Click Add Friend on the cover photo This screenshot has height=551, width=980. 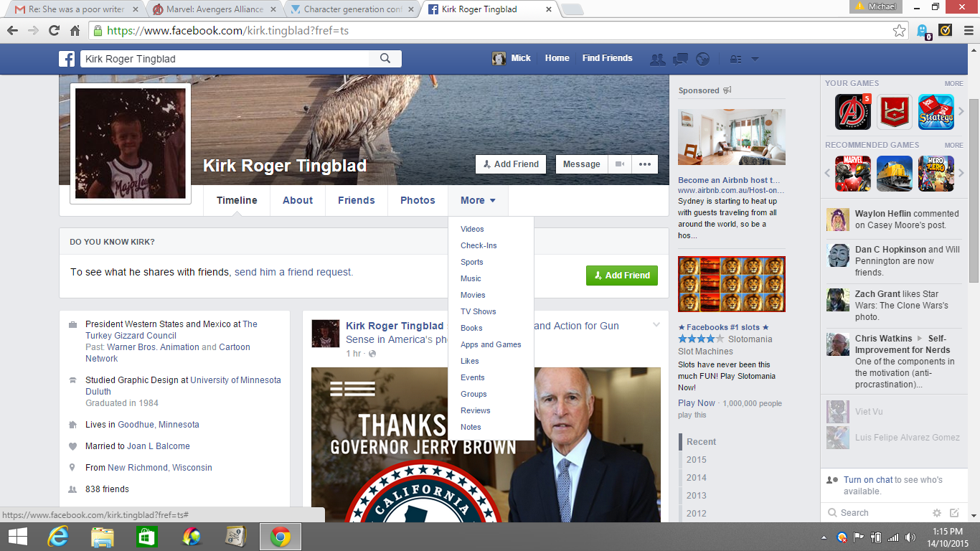coord(511,164)
